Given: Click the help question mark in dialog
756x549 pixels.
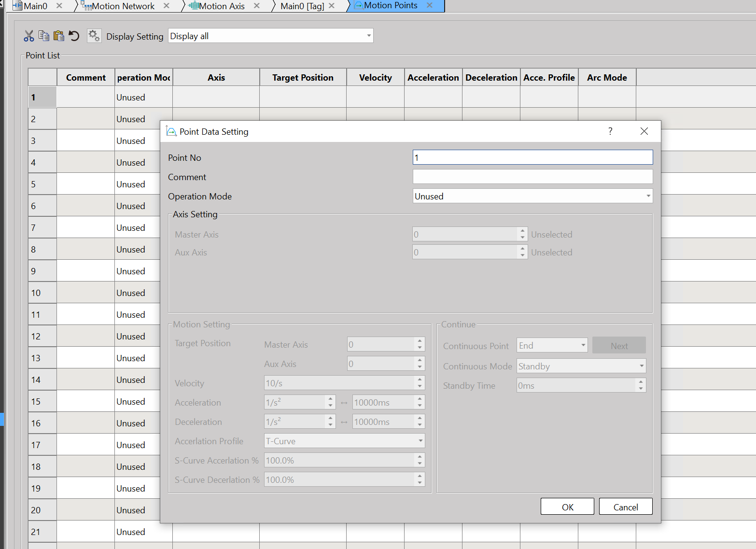Looking at the screenshot, I should coord(610,131).
